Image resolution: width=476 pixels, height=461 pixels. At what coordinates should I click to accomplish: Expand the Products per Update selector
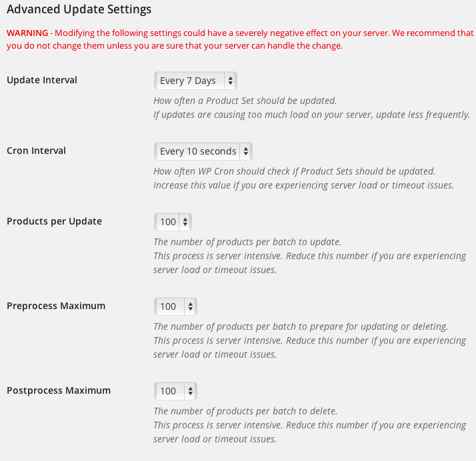pos(173,222)
